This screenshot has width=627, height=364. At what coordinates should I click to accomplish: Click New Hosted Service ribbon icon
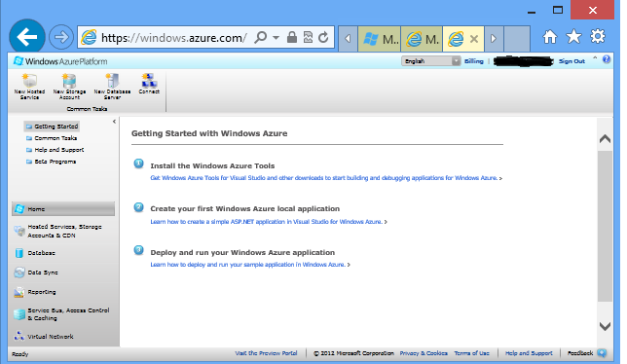[x=29, y=87]
